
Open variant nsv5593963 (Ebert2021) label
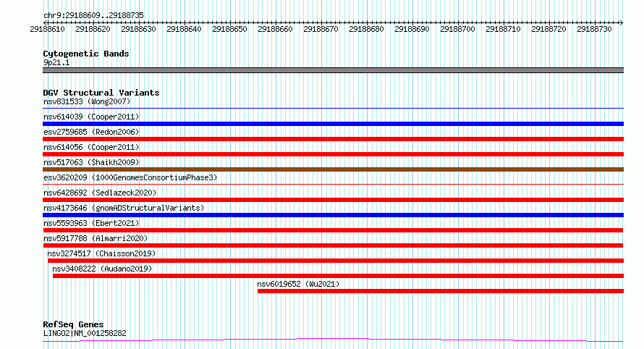click(x=91, y=223)
